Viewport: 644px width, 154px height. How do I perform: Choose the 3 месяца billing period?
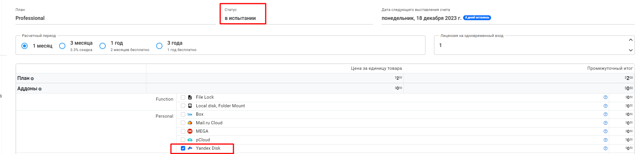pos(62,46)
